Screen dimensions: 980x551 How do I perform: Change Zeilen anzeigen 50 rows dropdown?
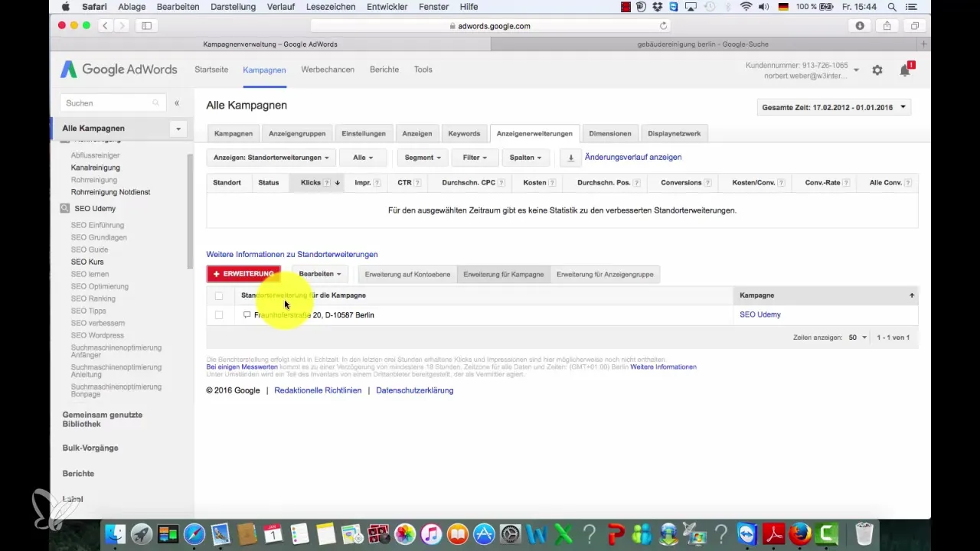(x=857, y=337)
